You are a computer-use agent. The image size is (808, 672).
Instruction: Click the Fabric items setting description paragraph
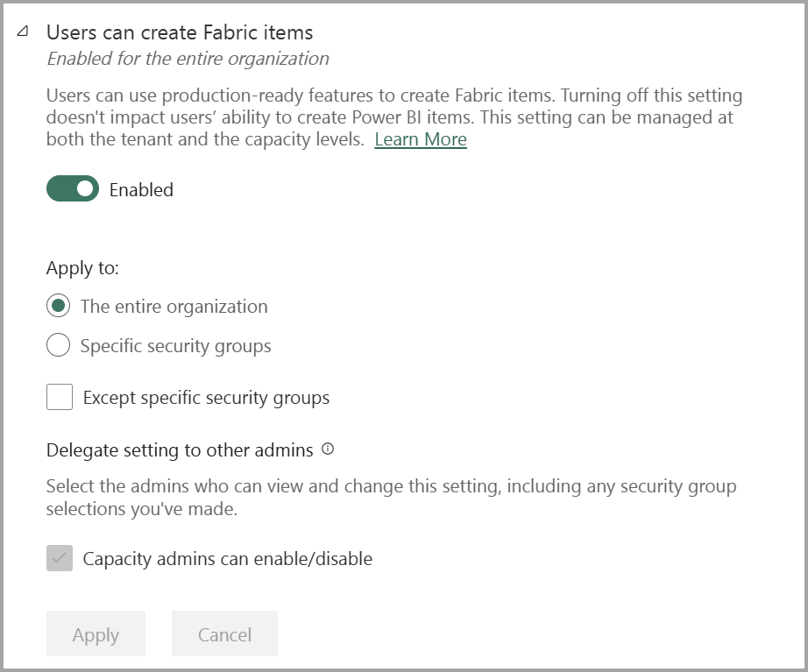pyautogui.click(x=393, y=117)
